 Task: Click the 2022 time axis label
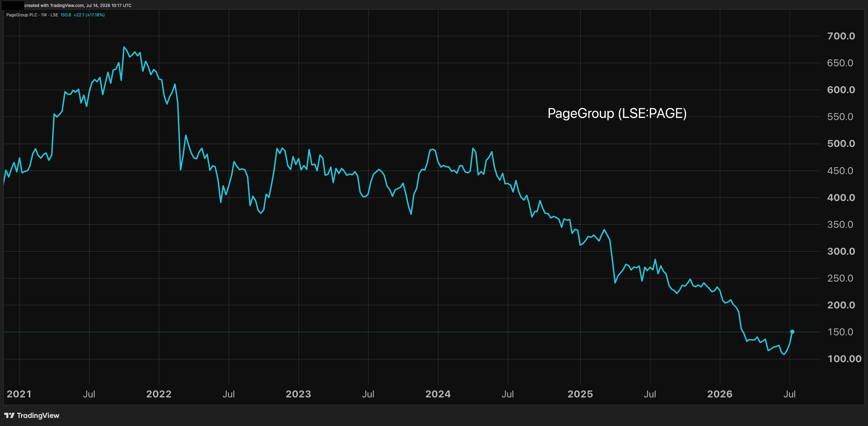(159, 394)
